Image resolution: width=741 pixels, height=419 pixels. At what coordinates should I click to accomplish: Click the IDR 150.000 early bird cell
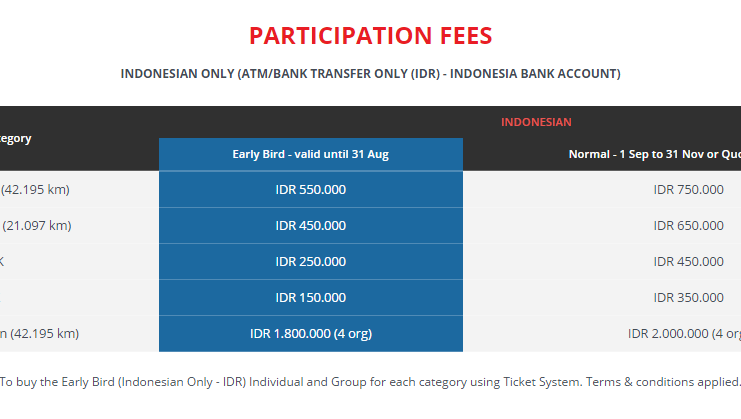coord(310,298)
